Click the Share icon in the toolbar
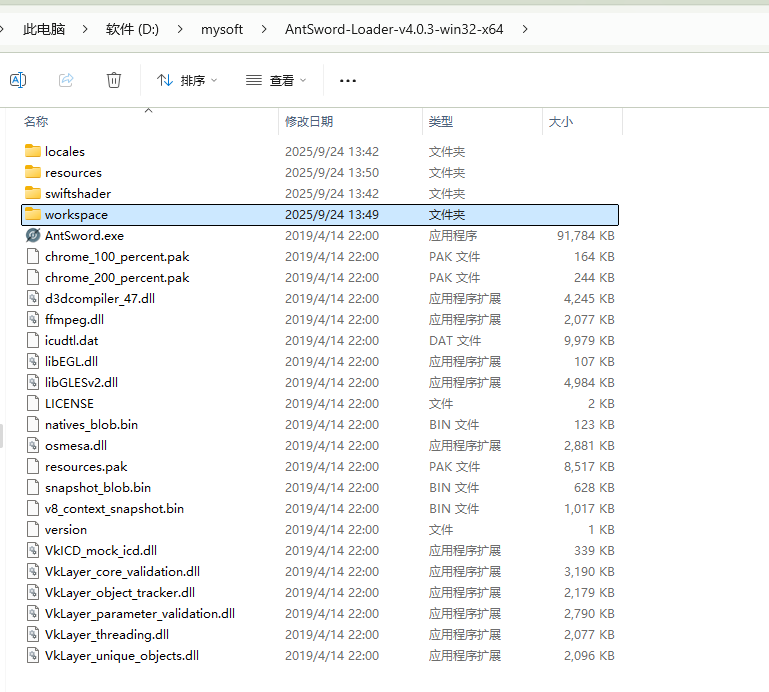This screenshot has width=769, height=692. [66, 80]
